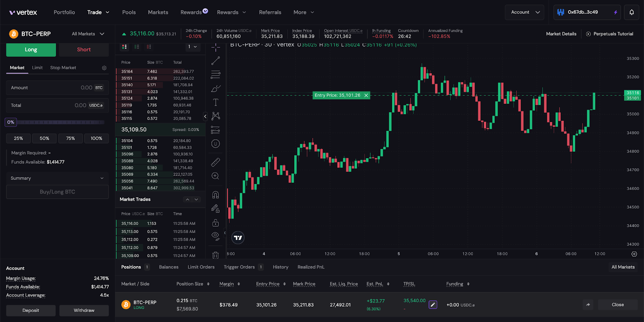Click the Vertex logo
Screen dimensions: 644x322
tap(23, 12)
